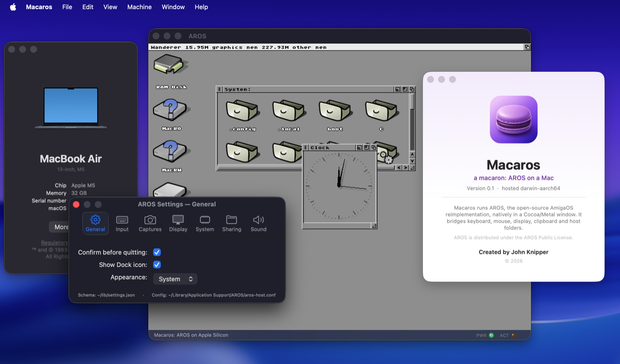This screenshot has height=364, width=620.
Task: Select the MacRW volume icon
Action: click(171, 151)
